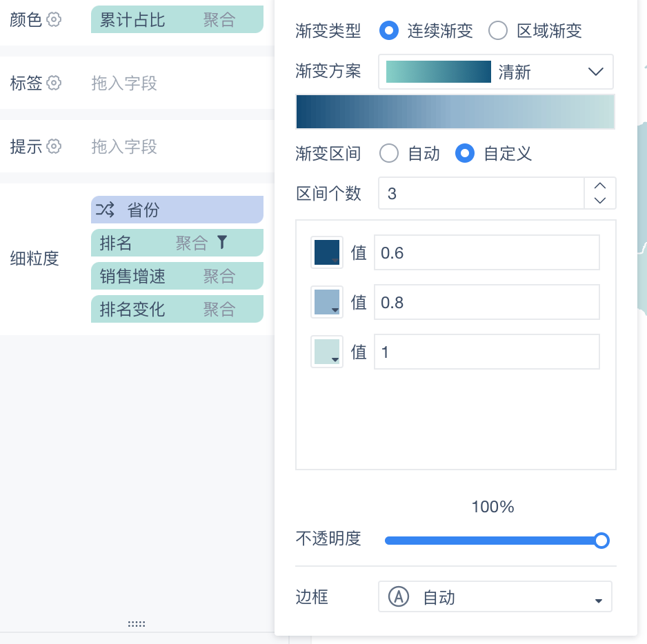Select 连续渐变 gradient type
Screen dimensions: 647x644
point(389,30)
